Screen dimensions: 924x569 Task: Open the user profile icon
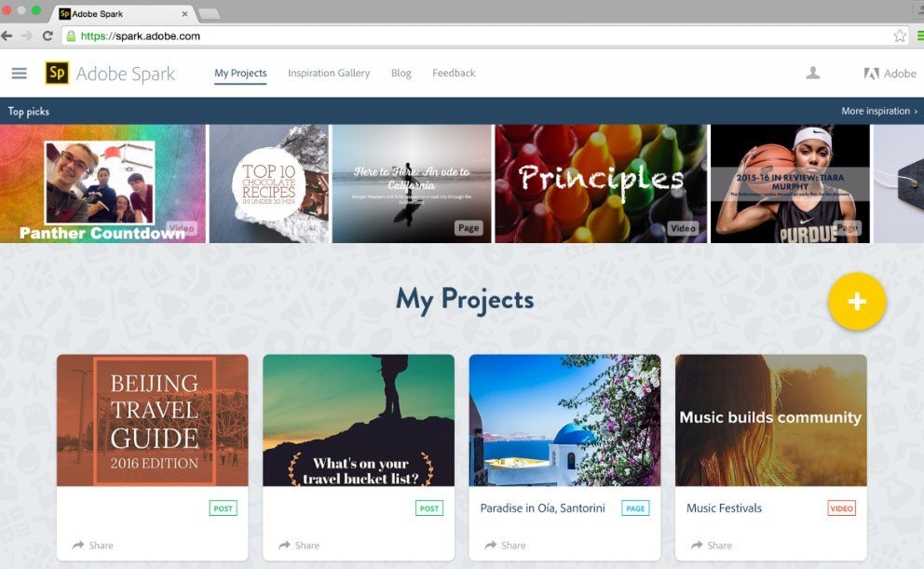[x=812, y=73]
